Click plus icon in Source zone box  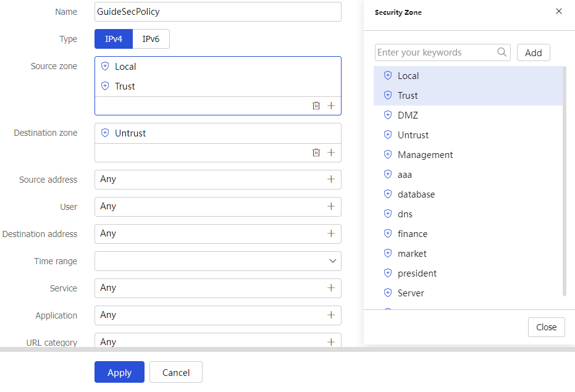[331, 106]
